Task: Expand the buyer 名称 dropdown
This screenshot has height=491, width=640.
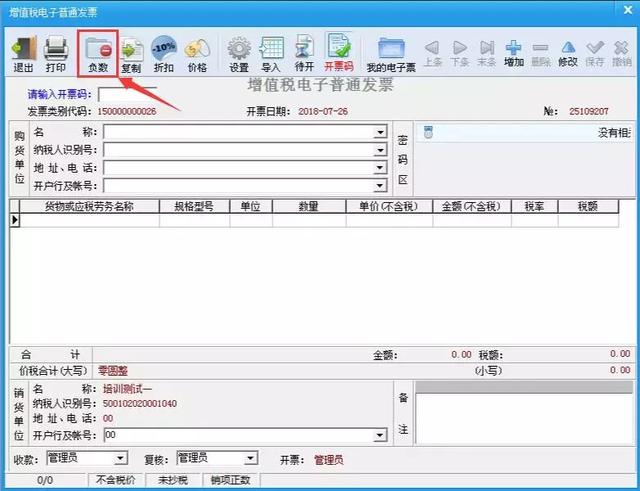Action: click(380, 132)
